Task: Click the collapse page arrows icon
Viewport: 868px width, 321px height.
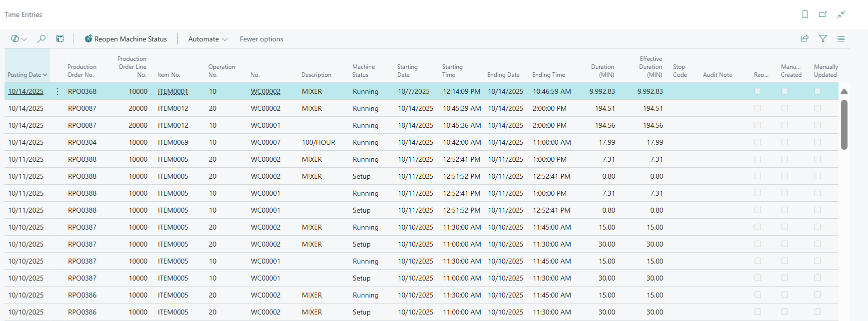Action: (841, 14)
